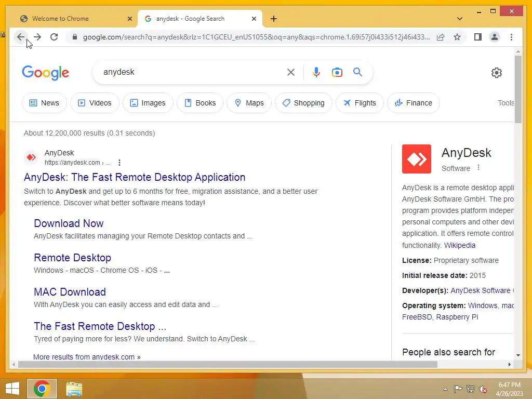The image size is (532, 399).
Task: Click the scroll right arrow
Action: coord(509,364)
